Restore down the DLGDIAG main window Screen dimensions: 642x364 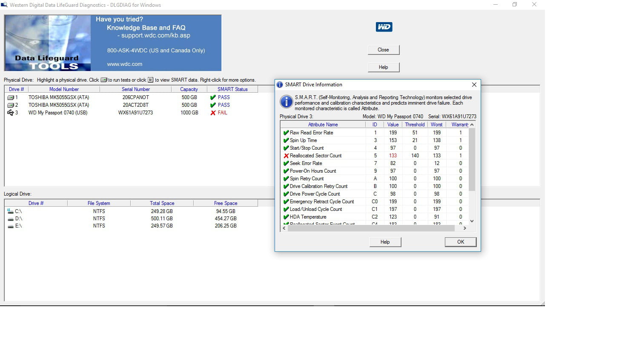coord(515,5)
